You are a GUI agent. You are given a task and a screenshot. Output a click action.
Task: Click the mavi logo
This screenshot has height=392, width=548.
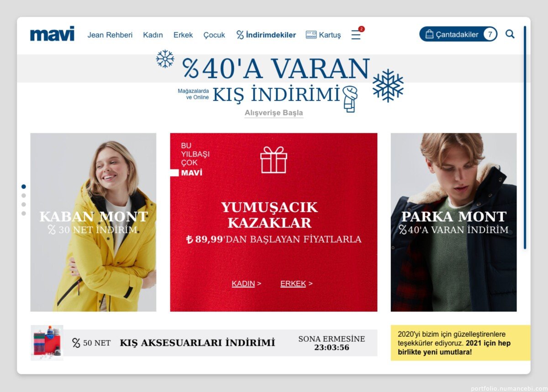coord(52,34)
